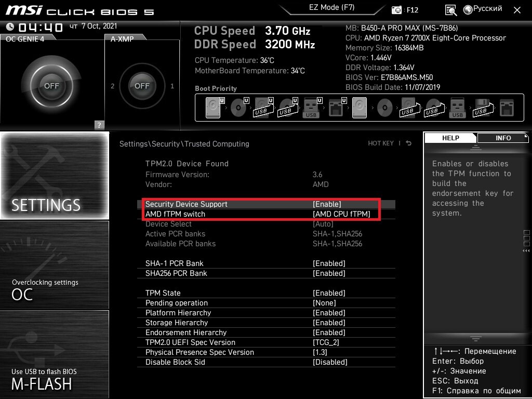The height and width of the screenshot is (399, 532).
Task: Close BIOS with the X icon
Action: point(517,10)
